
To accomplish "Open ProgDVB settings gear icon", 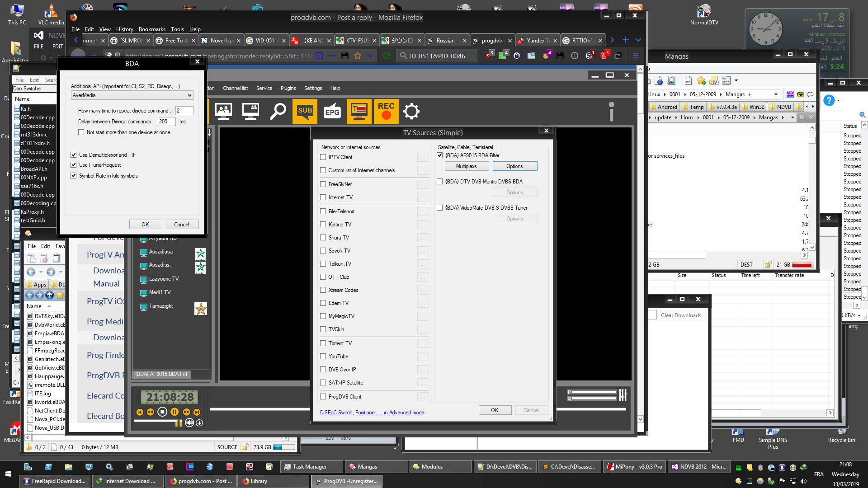I will point(411,111).
